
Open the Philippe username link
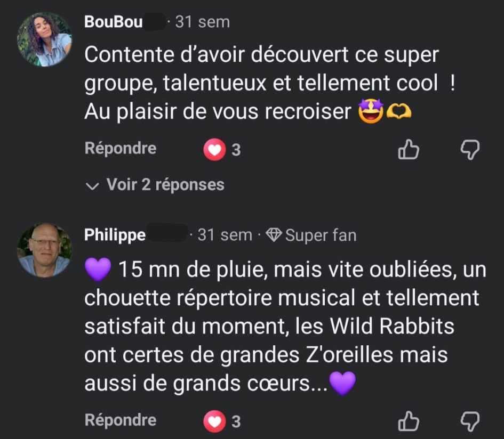click(115, 235)
